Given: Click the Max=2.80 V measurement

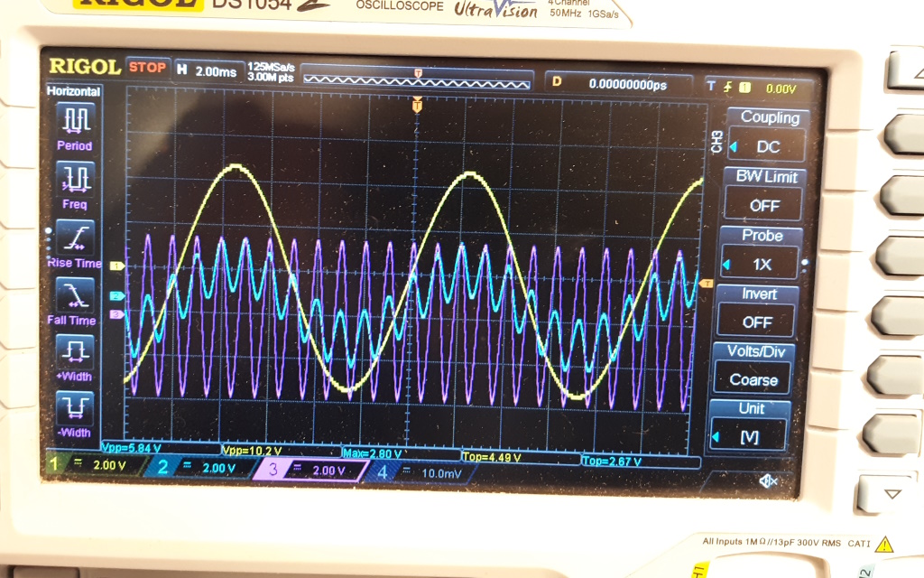Looking at the screenshot, I should point(372,453).
